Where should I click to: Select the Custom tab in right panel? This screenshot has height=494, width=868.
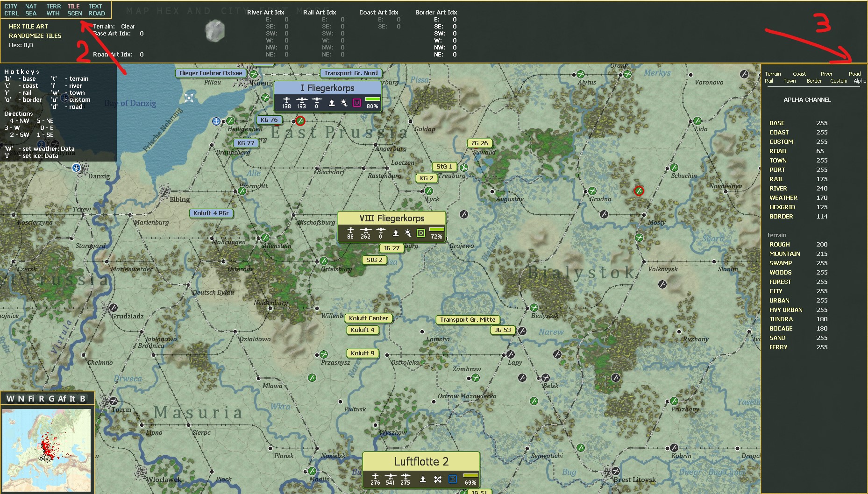coord(839,81)
